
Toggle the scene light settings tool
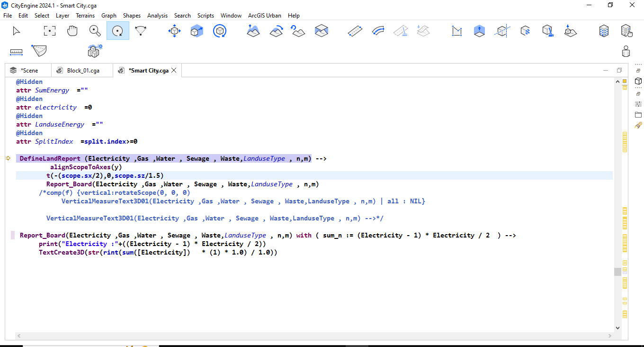94,51
